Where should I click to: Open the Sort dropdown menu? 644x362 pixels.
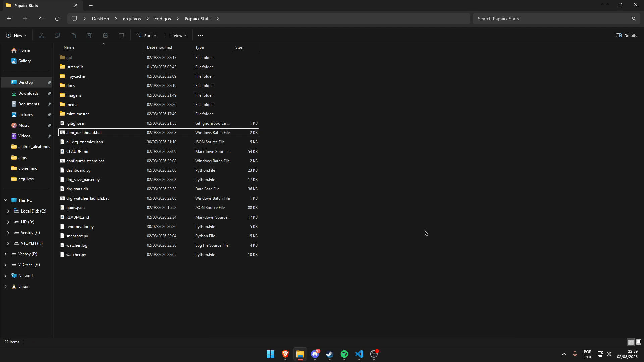pyautogui.click(x=146, y=35)
